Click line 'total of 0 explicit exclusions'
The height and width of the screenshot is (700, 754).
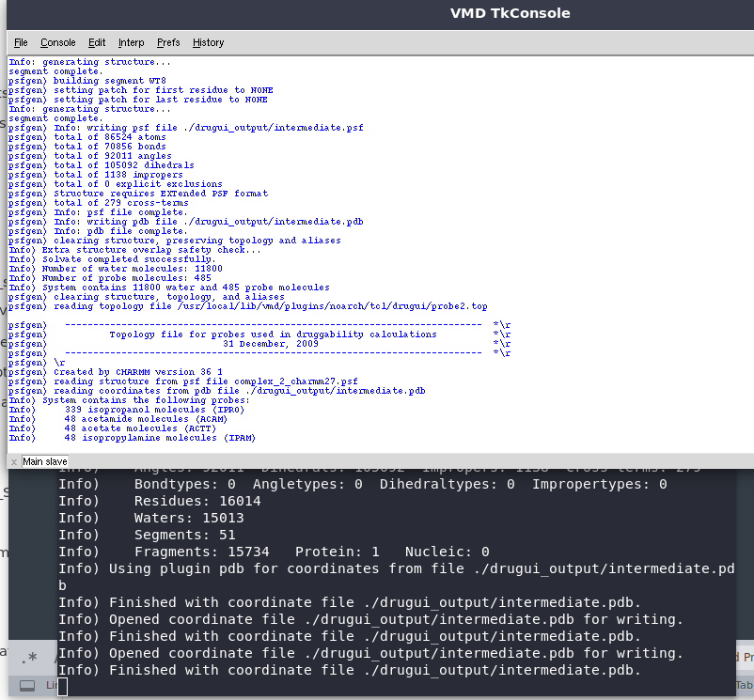click(x=116, y=184)
